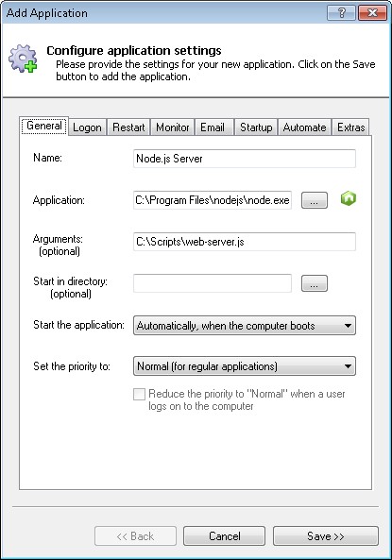The height and width of the screenshot is (560, 392).
Task: Browse for the start in directory
Action: coord(315,283)
